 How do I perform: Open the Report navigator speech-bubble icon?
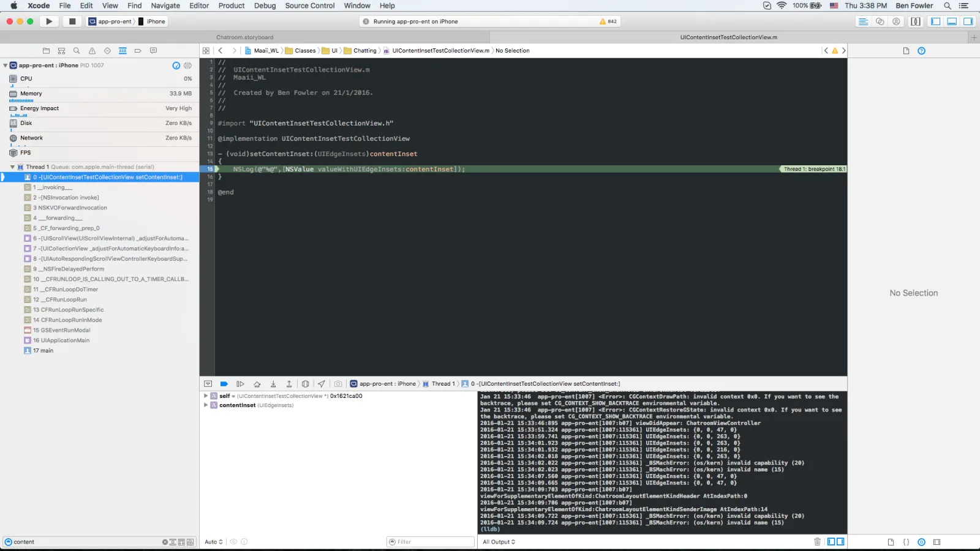click(153, 51)
